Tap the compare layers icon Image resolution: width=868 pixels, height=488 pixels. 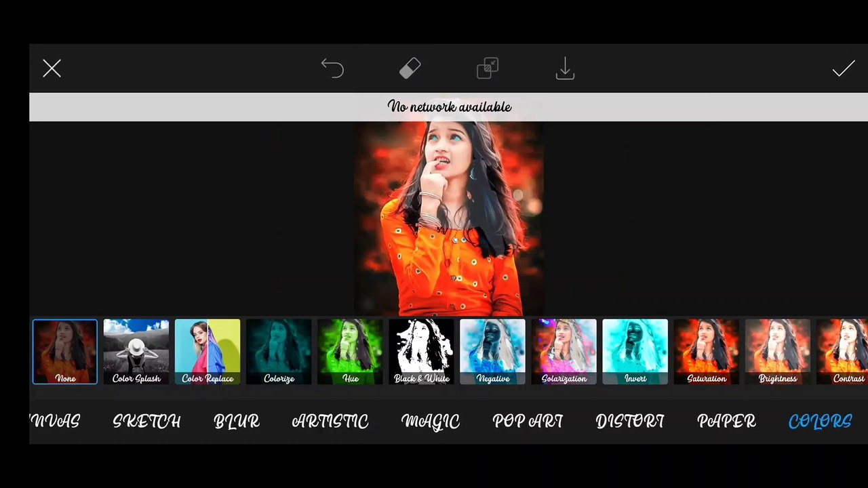click(488, 68)
